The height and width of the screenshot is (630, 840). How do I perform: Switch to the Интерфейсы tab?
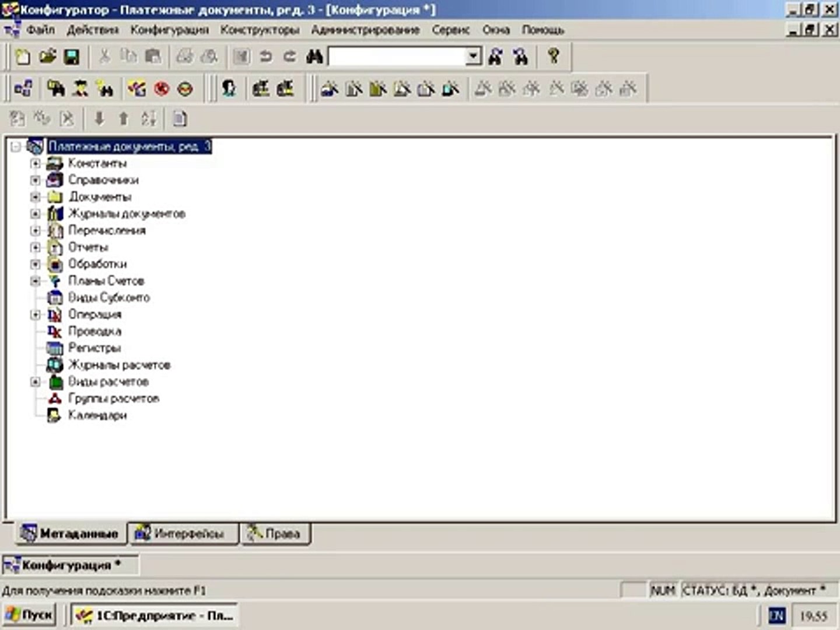point(183,533)
